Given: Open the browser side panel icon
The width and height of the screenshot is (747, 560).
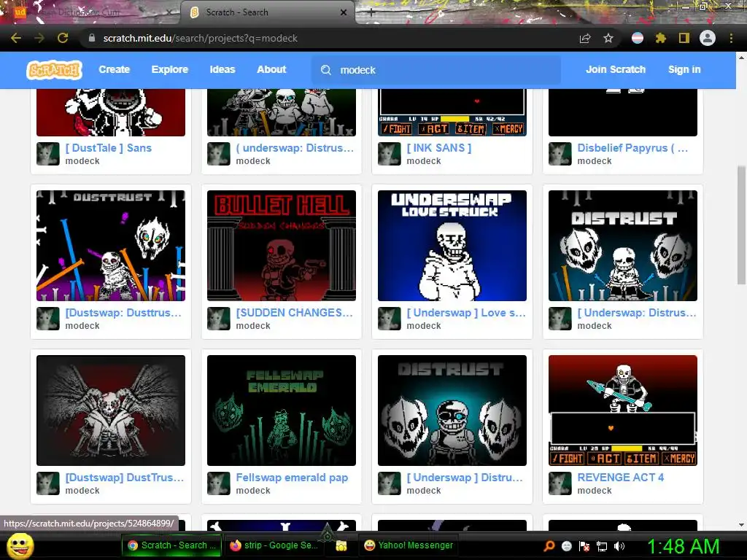Looking at the screenshot, I should [684, 38].
